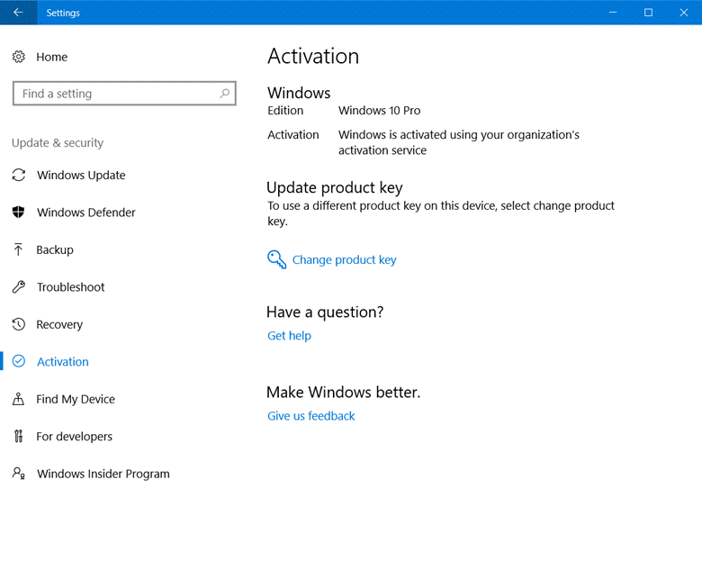Click the Activation checkmark circle icon
Screen dimensions: 702x588
[18, 361]
